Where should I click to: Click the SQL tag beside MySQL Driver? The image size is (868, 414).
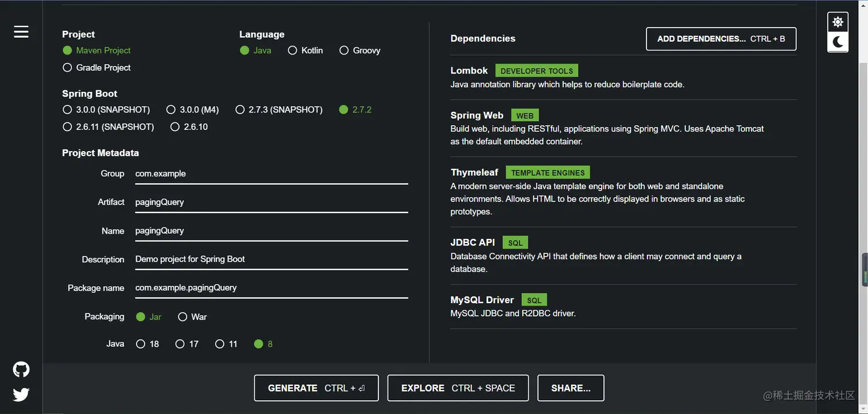(x=534, y=300)
